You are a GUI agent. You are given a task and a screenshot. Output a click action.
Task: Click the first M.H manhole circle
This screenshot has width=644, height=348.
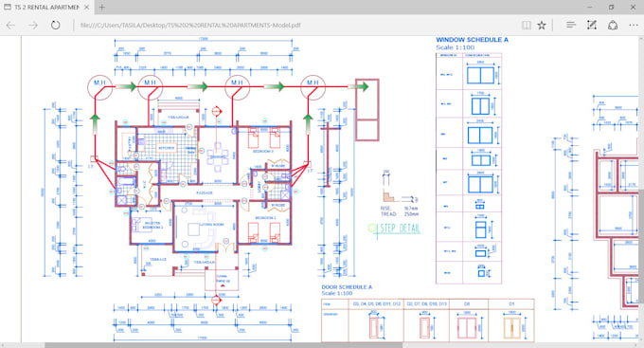(99, 87)
